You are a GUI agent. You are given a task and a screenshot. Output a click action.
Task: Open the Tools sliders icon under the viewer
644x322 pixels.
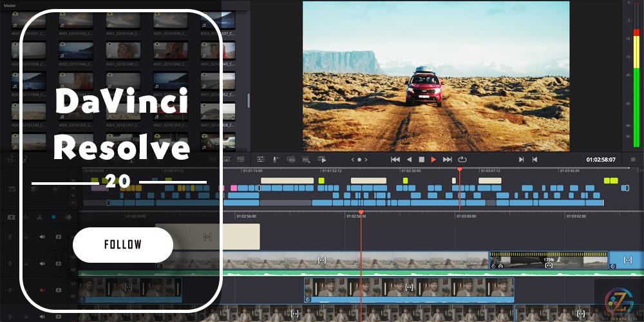point(261,159)
